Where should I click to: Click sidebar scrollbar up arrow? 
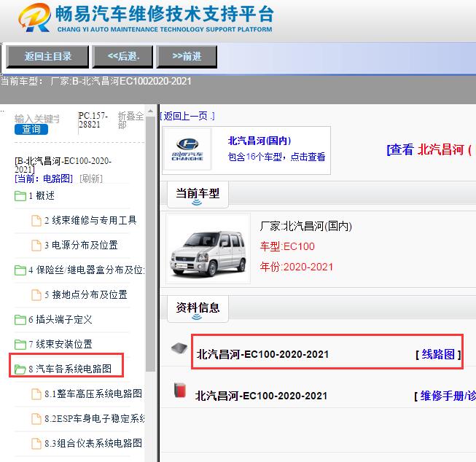coord(150,111)
